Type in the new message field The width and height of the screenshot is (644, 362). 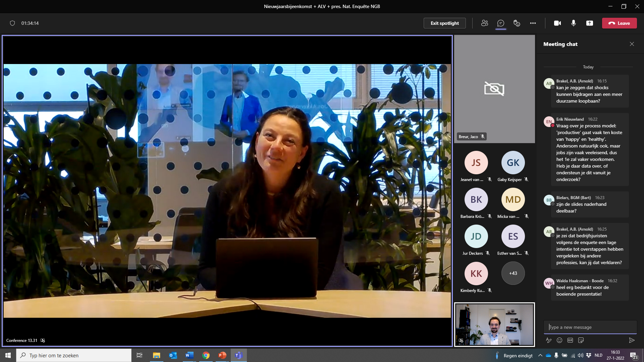(x=590, y=327)
